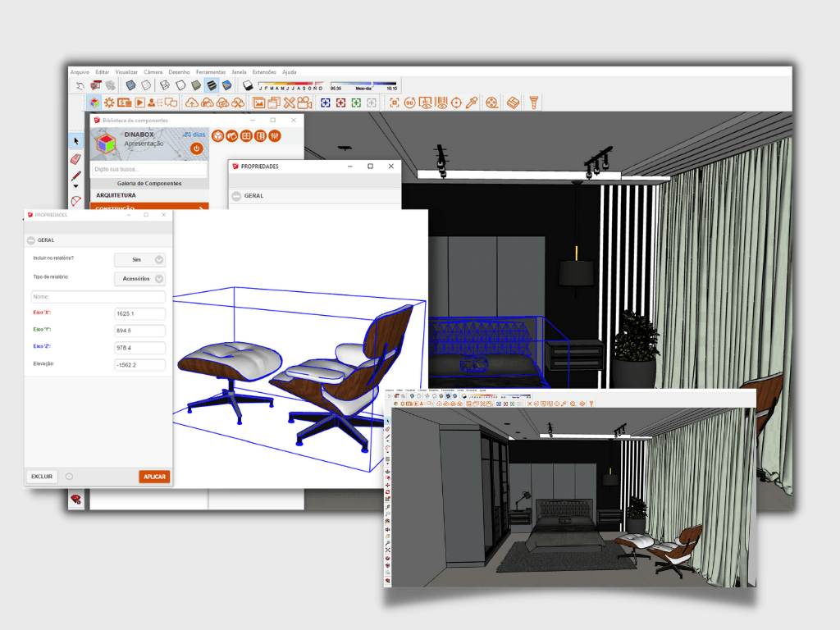This screenshot has width=840, height=630.
Task: Click the Eixo Z value field 978.4
Action: 139,348
